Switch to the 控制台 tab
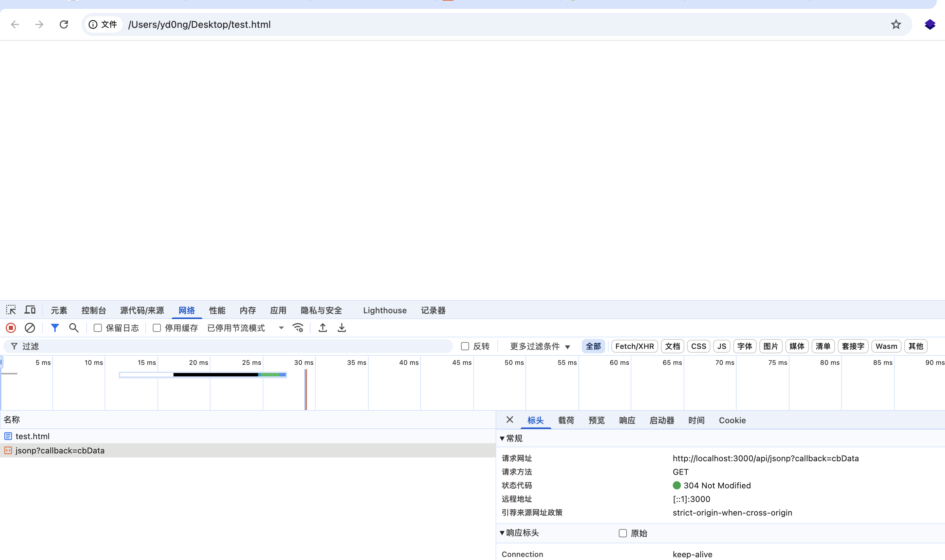 coord(94,311)
